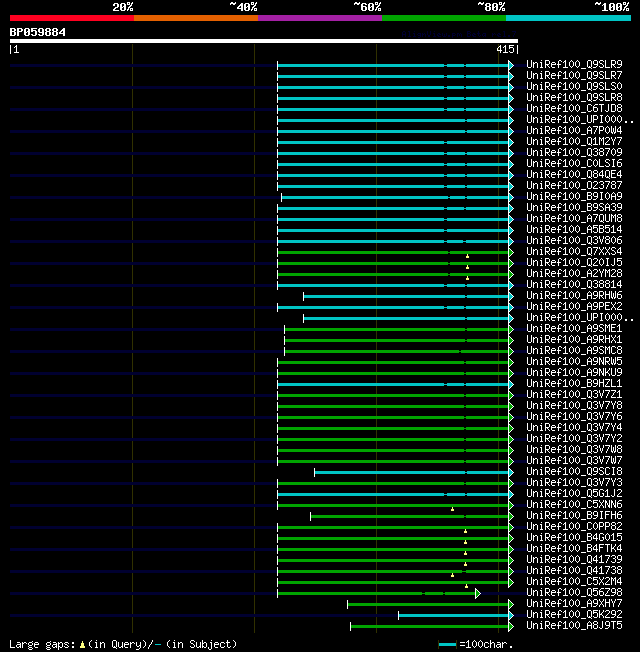Select the UniRef100_C0LSI6 label
Image resolution: width=640 pixels, height=652 pixels.
point(574,163)
